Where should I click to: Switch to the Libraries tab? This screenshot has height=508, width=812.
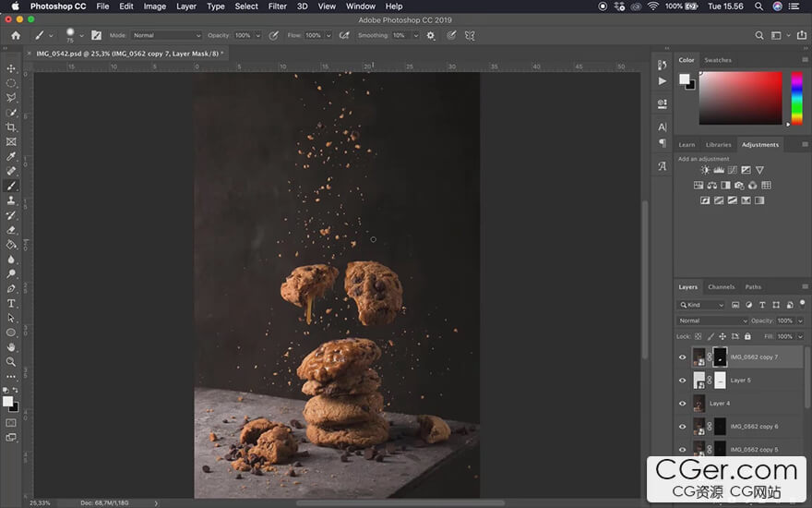pyautogui.click(x=718, y=145)
